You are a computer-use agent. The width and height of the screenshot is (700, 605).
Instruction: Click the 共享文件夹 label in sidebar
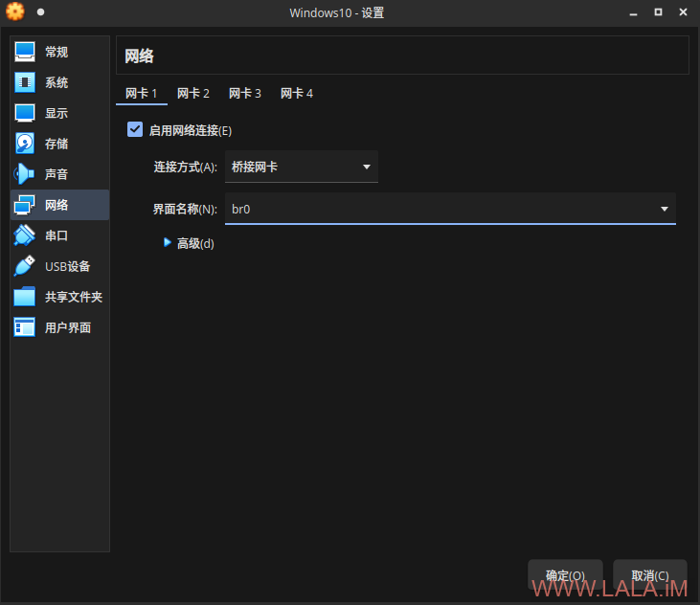pyautogui.click(x=74, y=297)
